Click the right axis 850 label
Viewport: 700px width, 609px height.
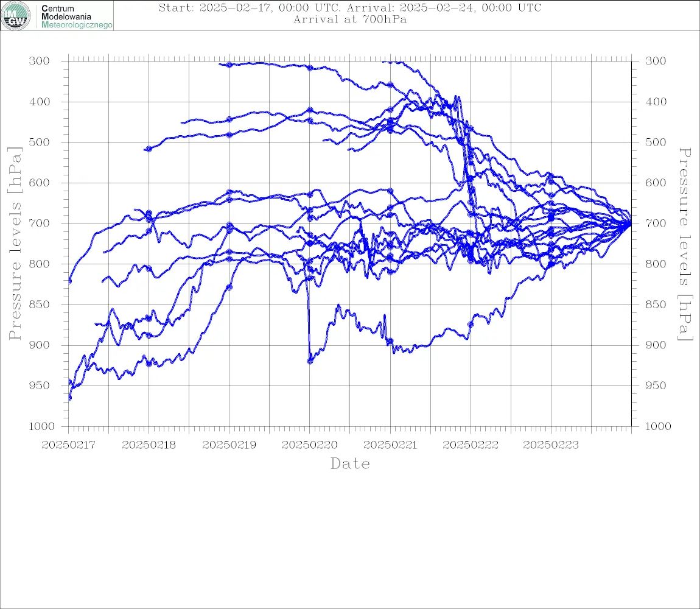tap(656, 304)
